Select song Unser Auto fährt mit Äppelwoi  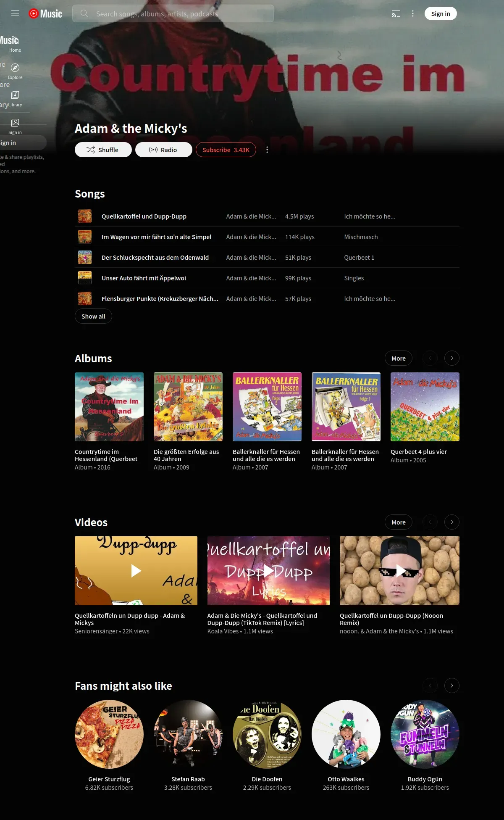pyautogui.click(x=144, y=278)
